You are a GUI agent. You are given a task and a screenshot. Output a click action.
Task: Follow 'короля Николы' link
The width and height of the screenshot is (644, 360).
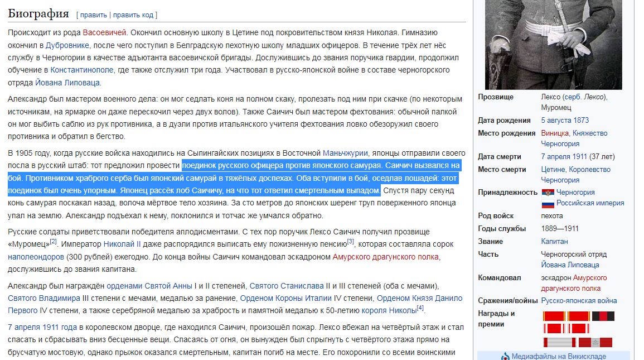[x=389, y=310]
